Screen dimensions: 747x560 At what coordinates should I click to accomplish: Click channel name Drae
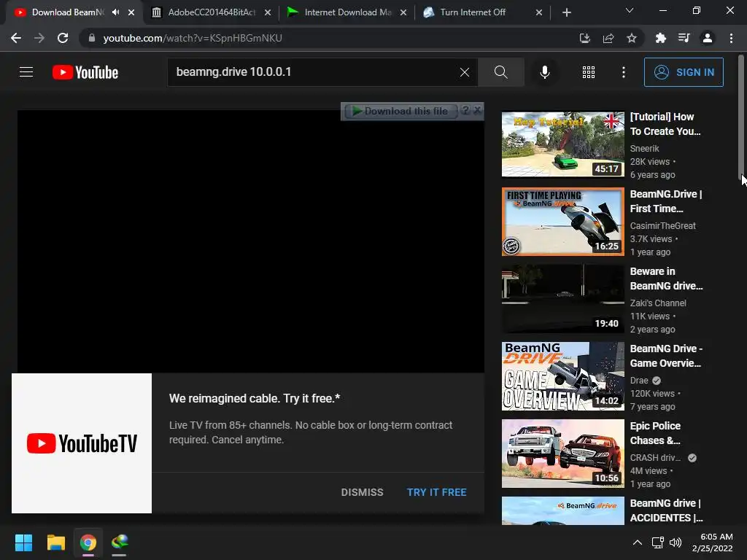(x=639, y=381)
